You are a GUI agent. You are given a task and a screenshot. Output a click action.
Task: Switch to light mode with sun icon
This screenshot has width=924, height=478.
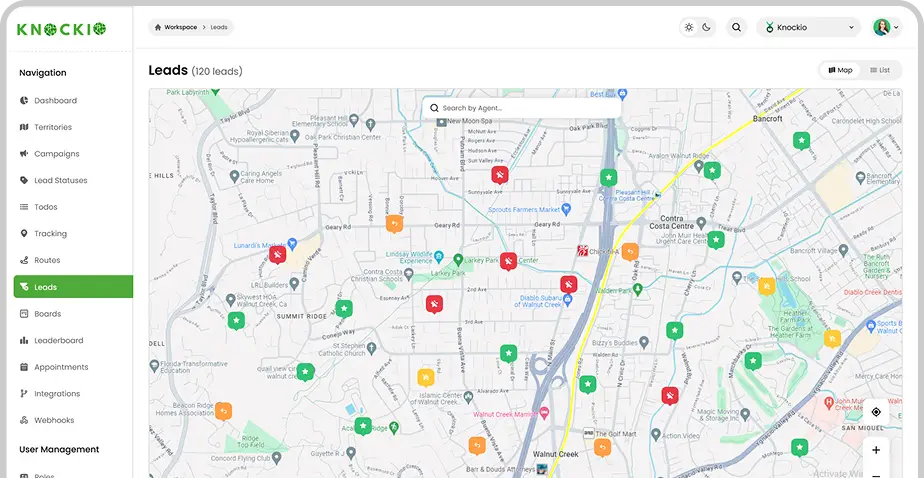click(x=689, y=27)
